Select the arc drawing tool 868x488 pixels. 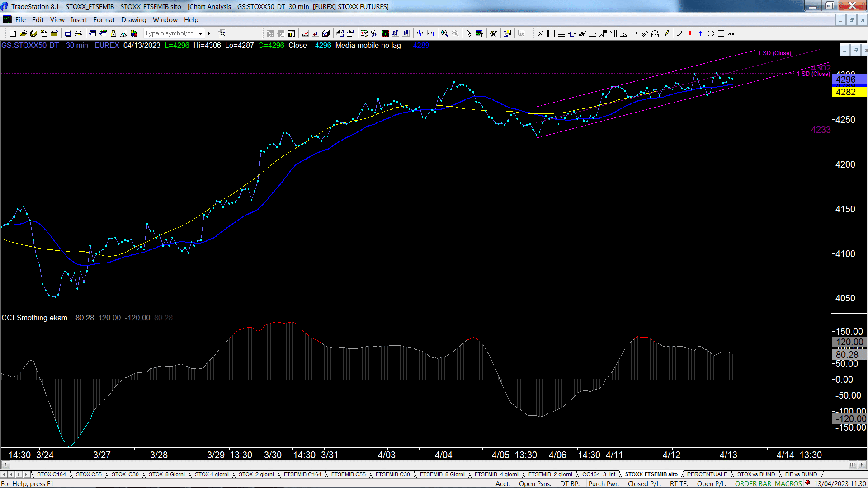[x=679, y=33]
